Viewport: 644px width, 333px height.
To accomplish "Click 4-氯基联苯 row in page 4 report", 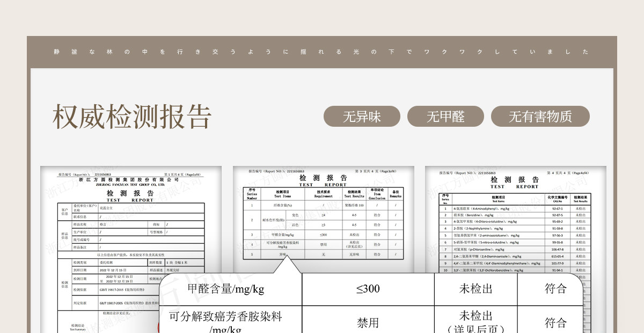I will [515, 208].
